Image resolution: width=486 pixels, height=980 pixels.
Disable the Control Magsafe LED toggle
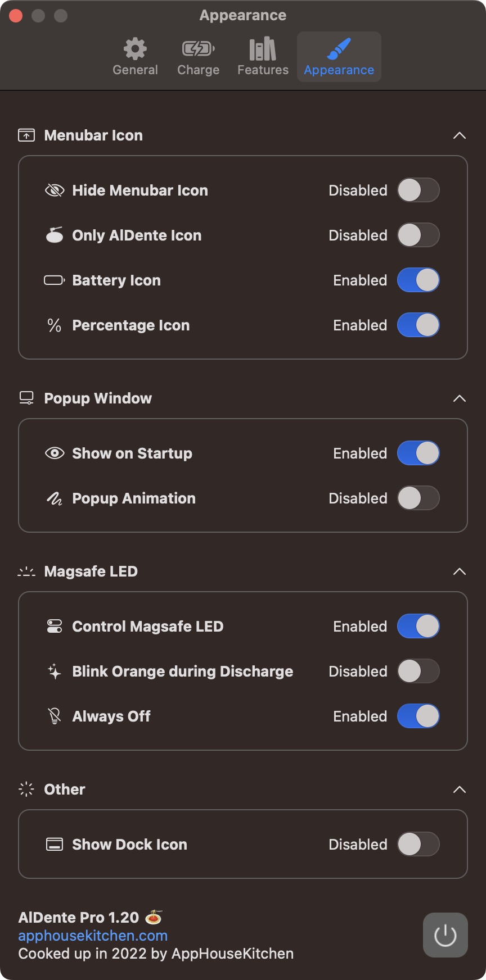tap(418, 627)
